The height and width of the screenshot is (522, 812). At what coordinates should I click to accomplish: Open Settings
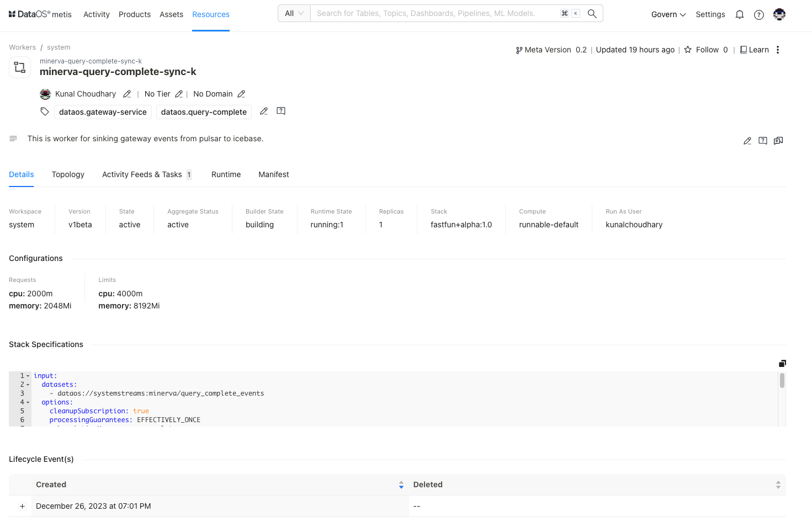[710, 14]
